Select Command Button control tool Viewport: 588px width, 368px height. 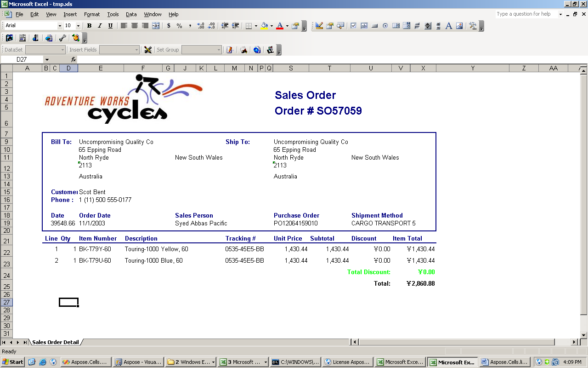(x=374, y=26)
